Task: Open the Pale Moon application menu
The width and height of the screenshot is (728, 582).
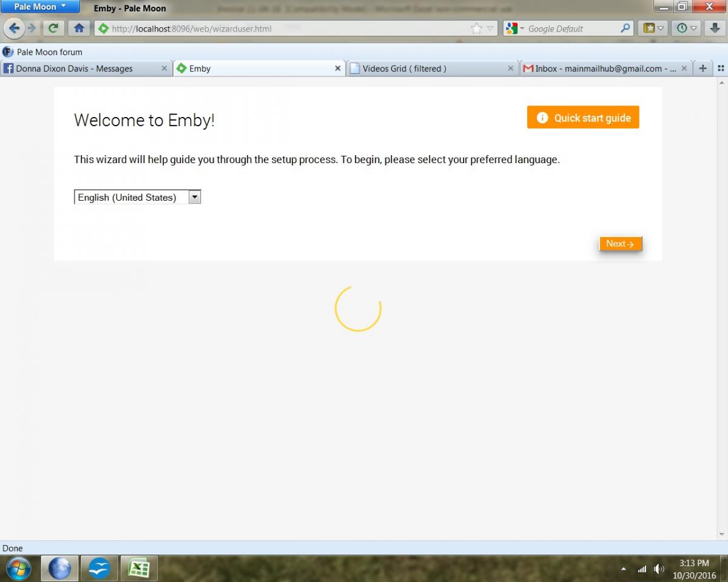Action: click(40, 7)
